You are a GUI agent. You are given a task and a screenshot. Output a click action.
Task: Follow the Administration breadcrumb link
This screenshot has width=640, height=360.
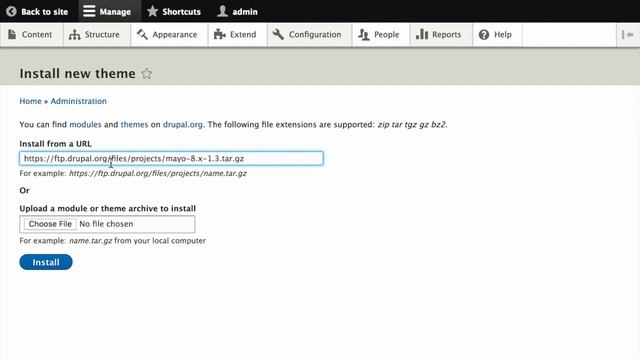pos(78,101)
